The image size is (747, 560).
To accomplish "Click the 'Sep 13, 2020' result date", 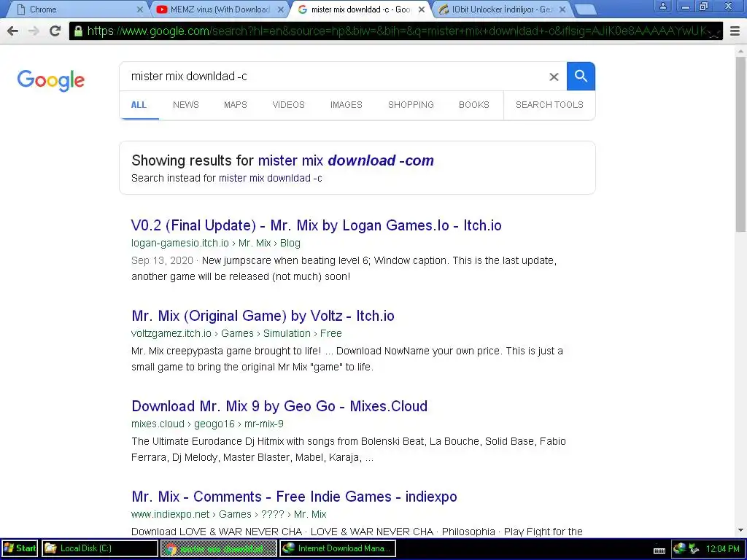I will tap(162, 260).
